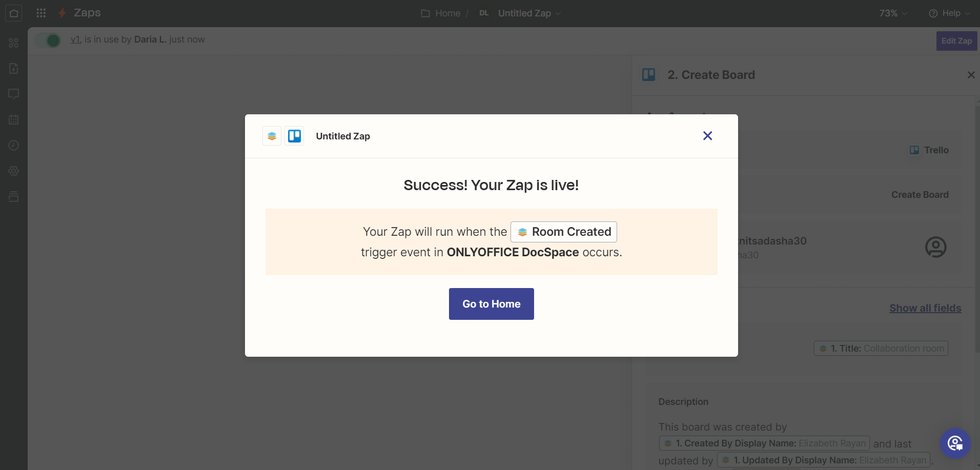The image size is (980, 470).
Task: Click the Go to Home button
Action: 491,304
